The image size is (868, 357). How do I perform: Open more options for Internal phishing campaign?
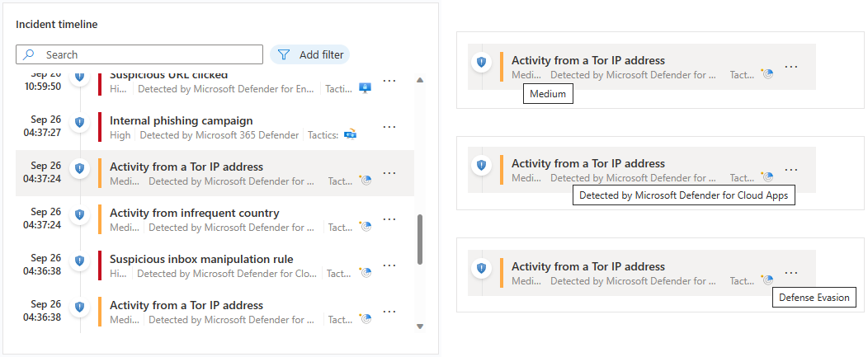tap(389, 127)
